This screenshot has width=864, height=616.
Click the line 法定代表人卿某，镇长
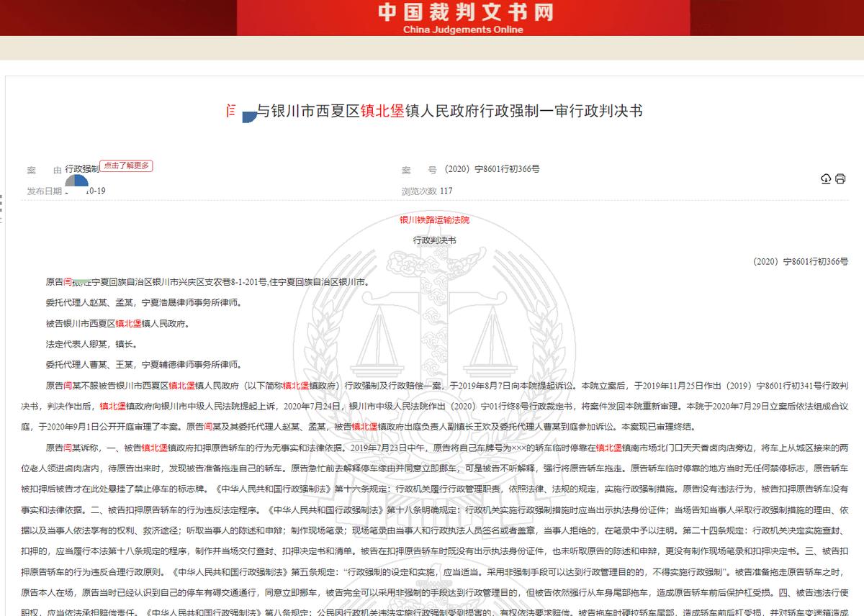(x=91, y=344)
